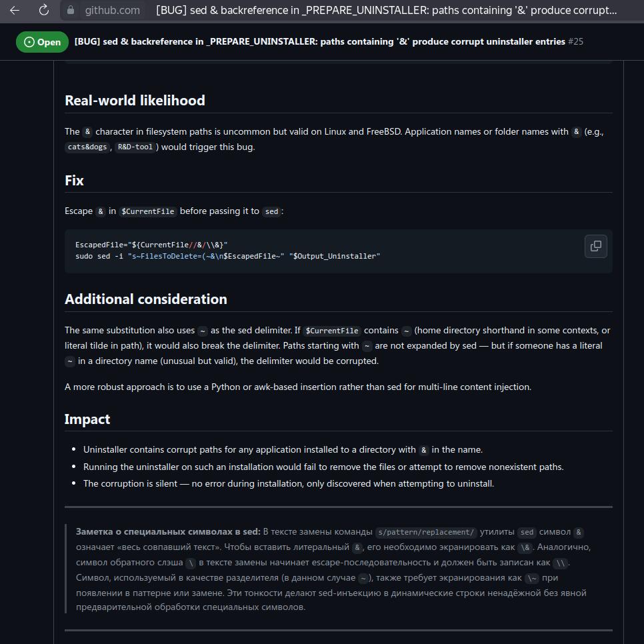Screen dimensions: 644x644
Task: Copy the code block with the copy icon
Action: [595, 246]
